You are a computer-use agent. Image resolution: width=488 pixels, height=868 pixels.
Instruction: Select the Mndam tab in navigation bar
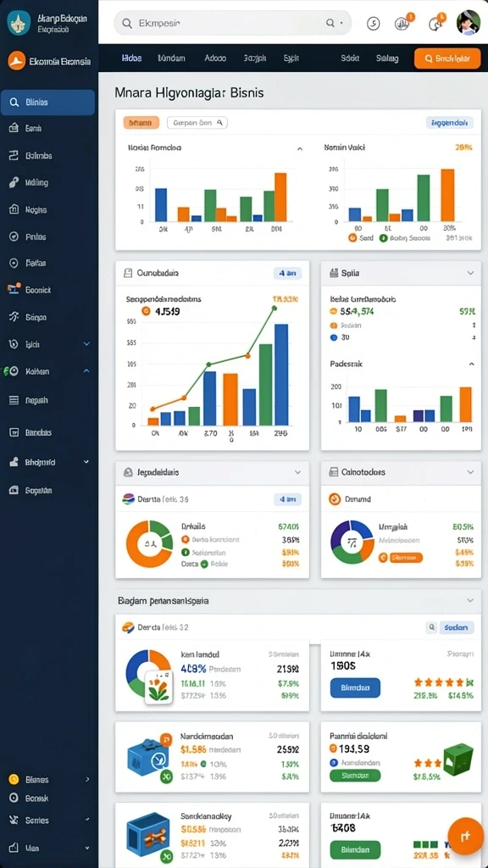click(171, 58)
